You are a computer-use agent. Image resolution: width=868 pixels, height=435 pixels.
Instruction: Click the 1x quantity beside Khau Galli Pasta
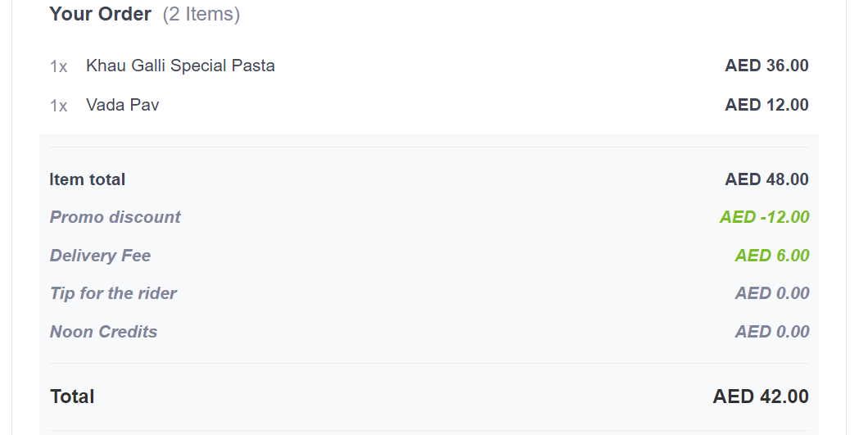(59, 66)
